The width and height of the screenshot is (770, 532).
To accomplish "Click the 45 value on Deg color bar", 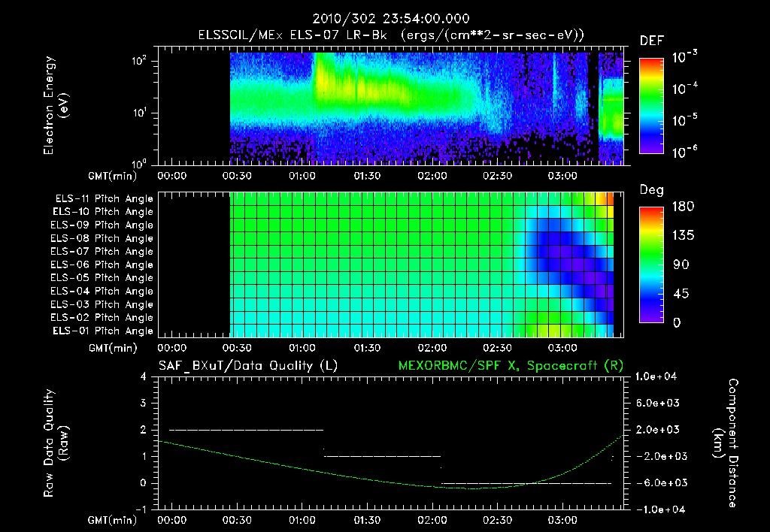I will click(683, 294).
